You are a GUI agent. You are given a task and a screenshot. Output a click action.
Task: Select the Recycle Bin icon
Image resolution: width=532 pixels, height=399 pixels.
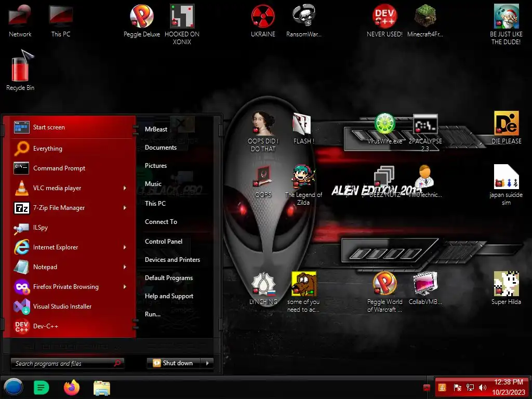(20, 71)
